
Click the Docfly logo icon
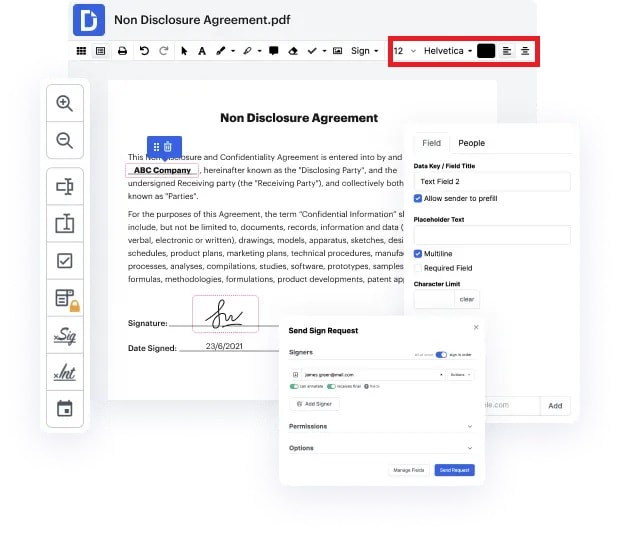[89, 20]
